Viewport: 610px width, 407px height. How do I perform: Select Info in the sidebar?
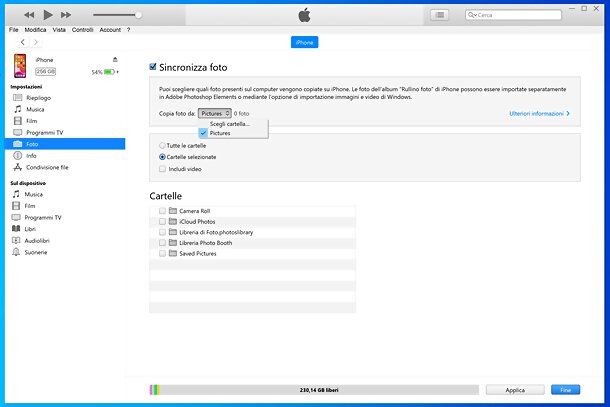click(31, 156)
